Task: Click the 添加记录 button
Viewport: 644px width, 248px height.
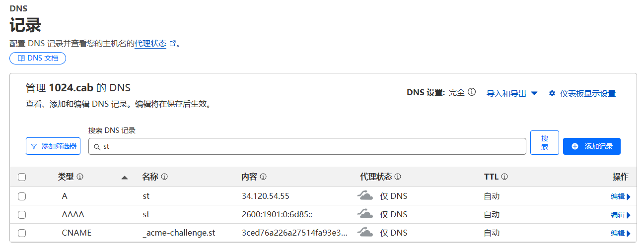Action: [x=591, y=146]
